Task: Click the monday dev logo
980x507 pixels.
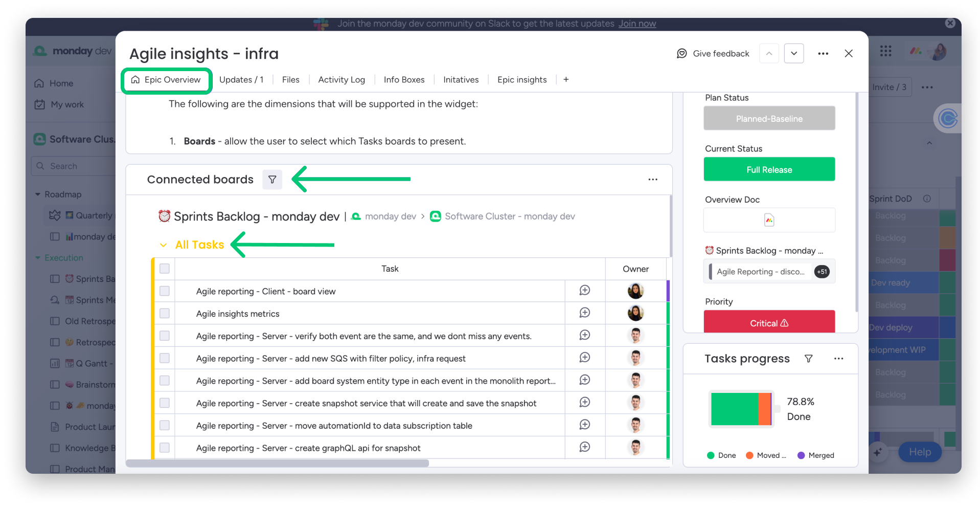Action: [72, 51]
